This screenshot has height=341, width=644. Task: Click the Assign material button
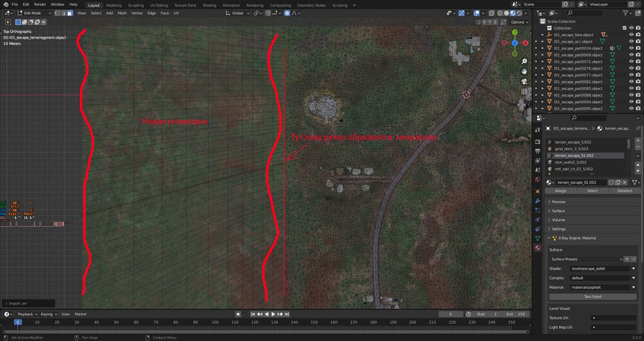560,191
